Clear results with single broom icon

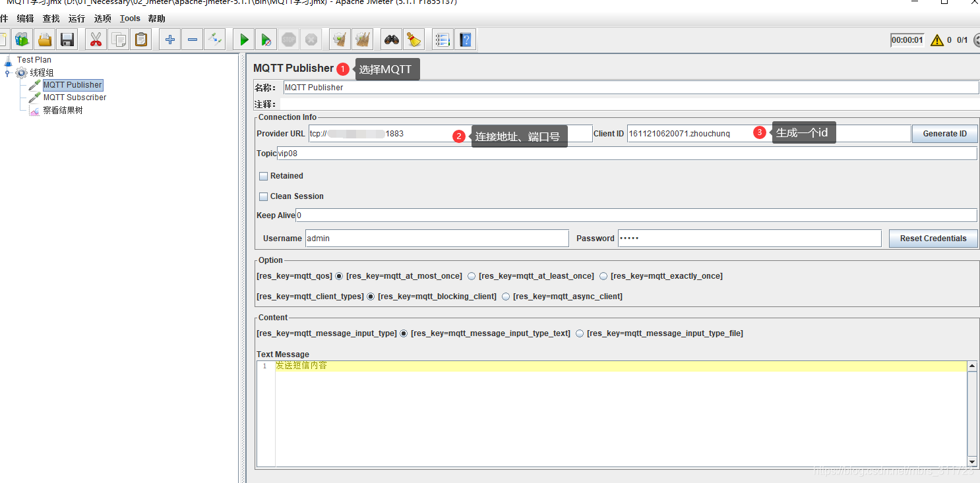340,40
